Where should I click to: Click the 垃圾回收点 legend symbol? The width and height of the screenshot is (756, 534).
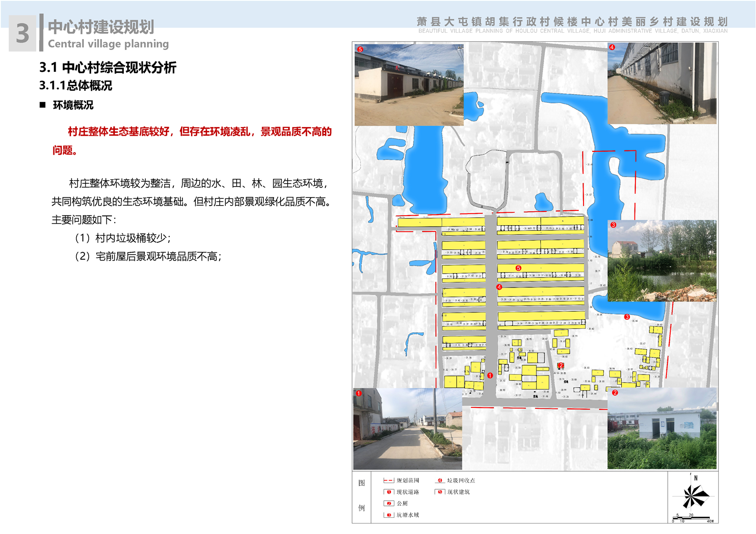(440, 481)
